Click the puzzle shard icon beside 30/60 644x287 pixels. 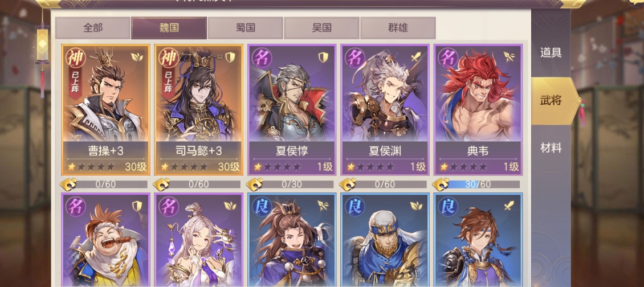pyautogui.click(x=441, y=184)
